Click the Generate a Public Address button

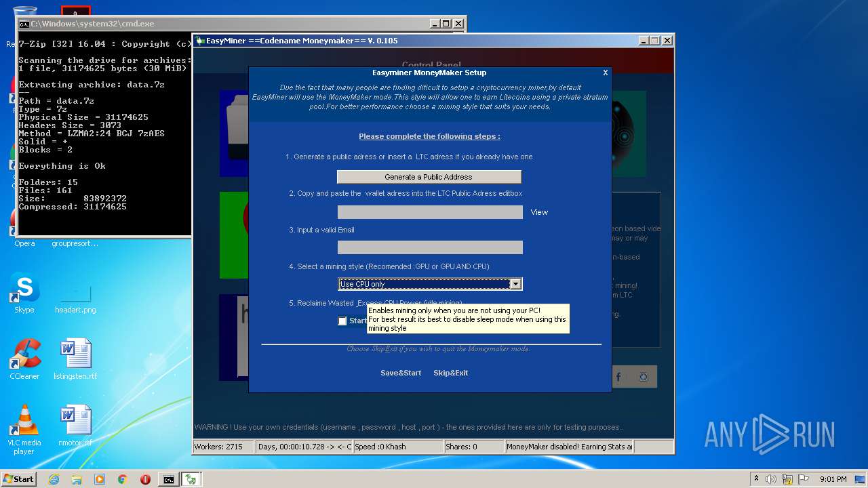click(429, 177)
